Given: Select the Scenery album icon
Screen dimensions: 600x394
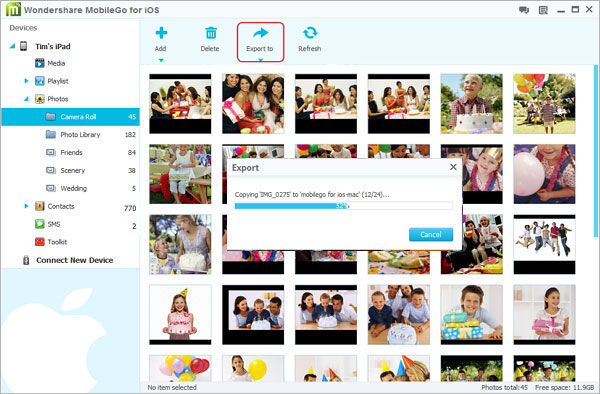Looking at the screenshot, I should tap(51, 170).
